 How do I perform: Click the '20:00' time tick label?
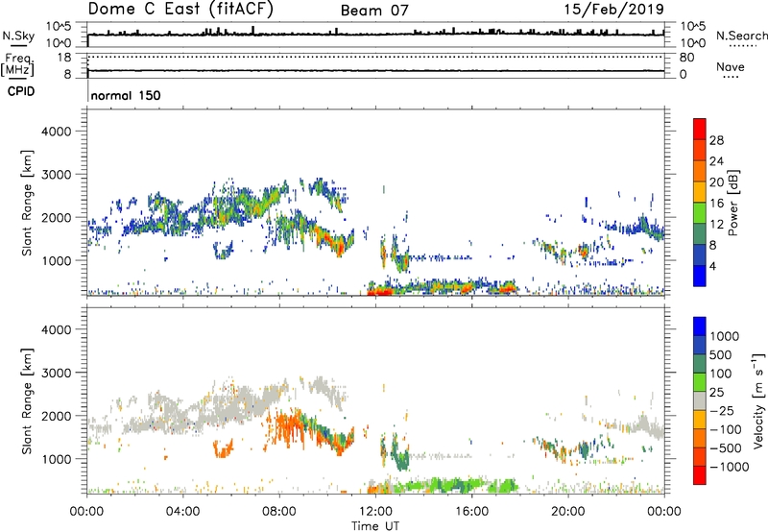(567, 512)
